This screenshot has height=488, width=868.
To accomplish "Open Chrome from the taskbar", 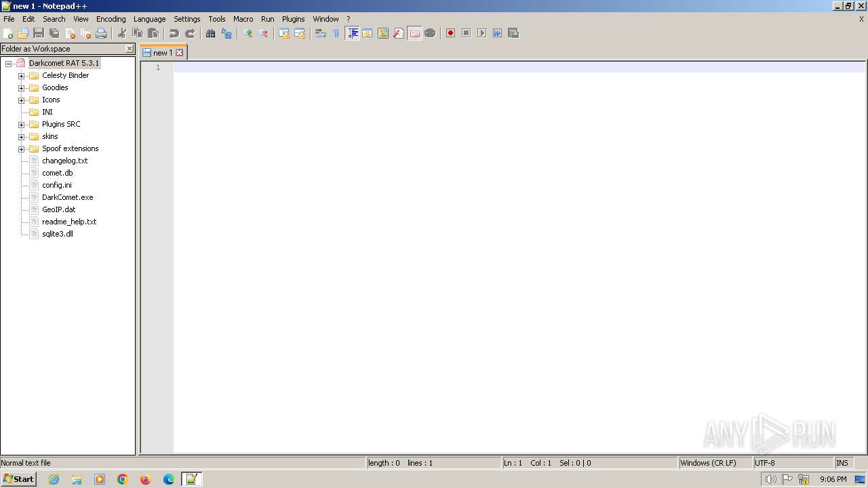I will pyautogui.click(x=123, y=479).
